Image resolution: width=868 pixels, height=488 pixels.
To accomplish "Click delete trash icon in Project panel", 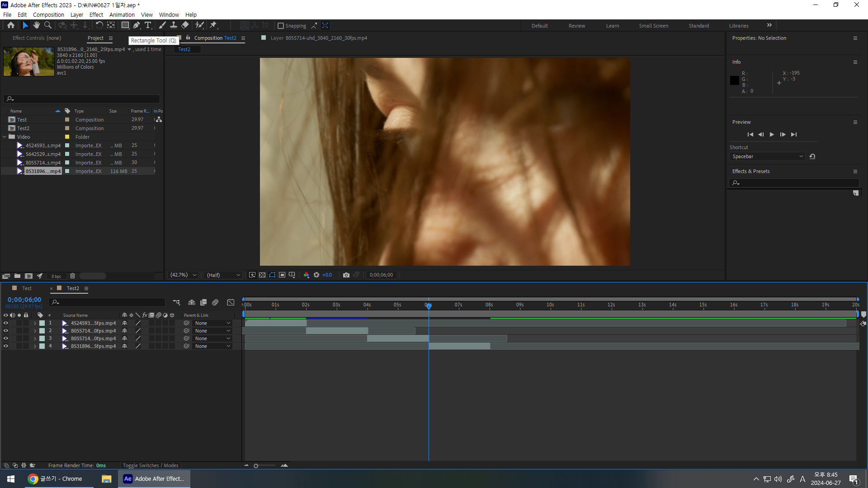I will pyautogui.click(x=72, y=276).
